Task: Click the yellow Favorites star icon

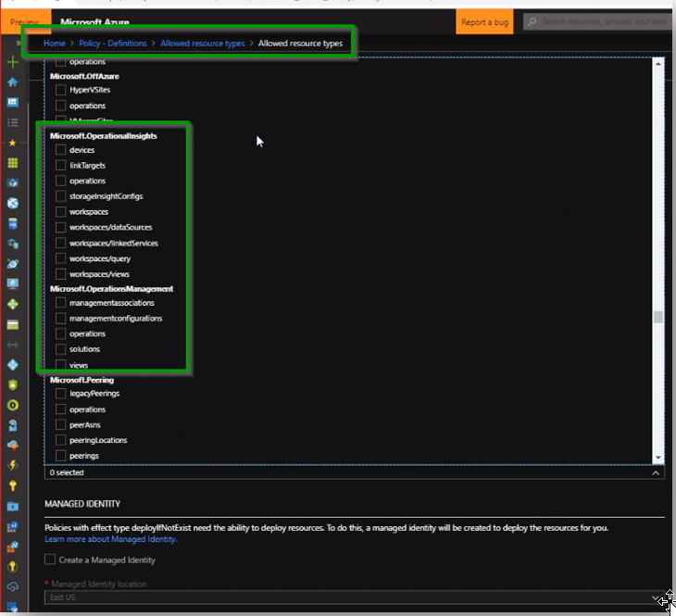Action: coord(13,143)
